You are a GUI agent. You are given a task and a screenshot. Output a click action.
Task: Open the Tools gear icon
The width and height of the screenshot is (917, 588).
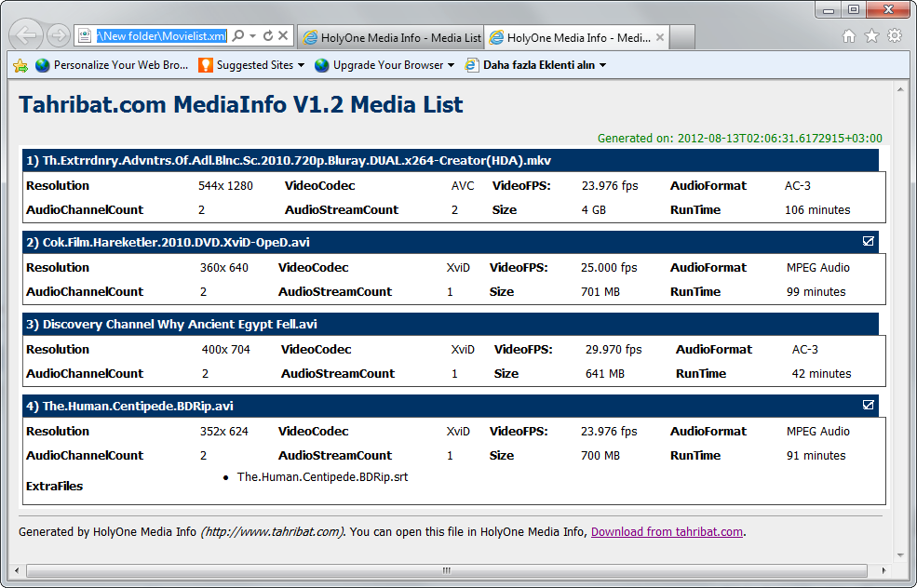pyautogui.click(x=894, y=36)
